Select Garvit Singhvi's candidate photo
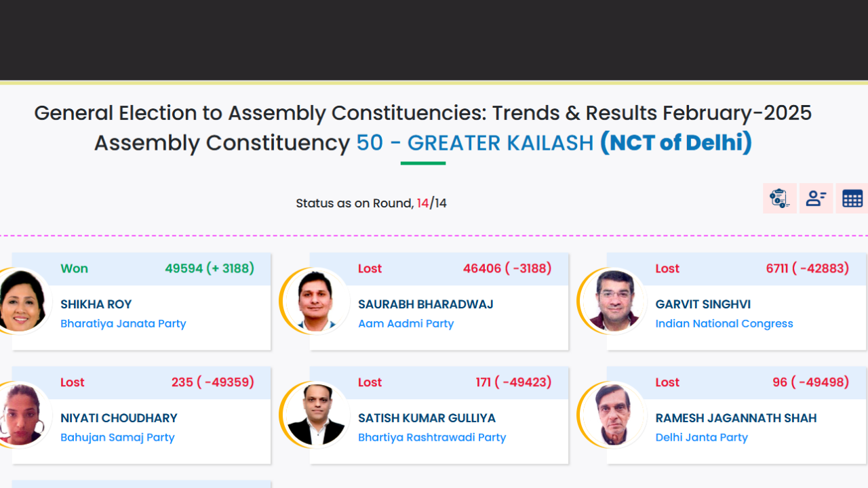Screen dimensions: 868x488 point(613,302)
